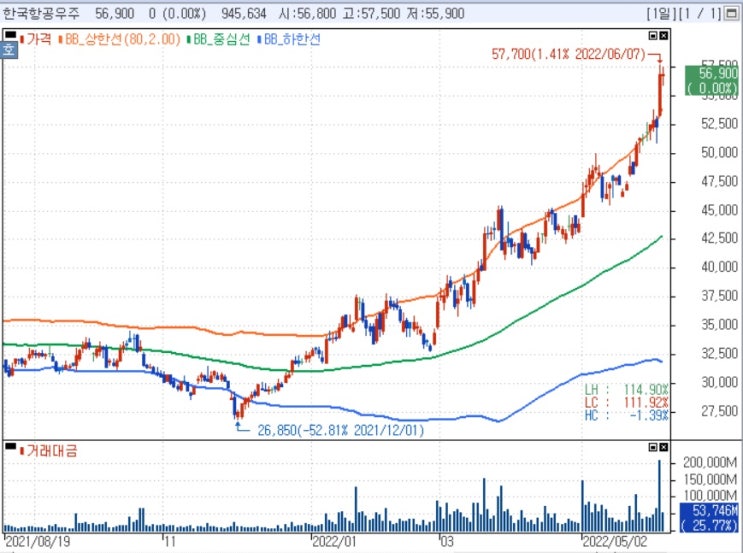Screen dimensions: 743x553
Task: Click the blue BB_하한선 color marker
Action: coord(259,39)
